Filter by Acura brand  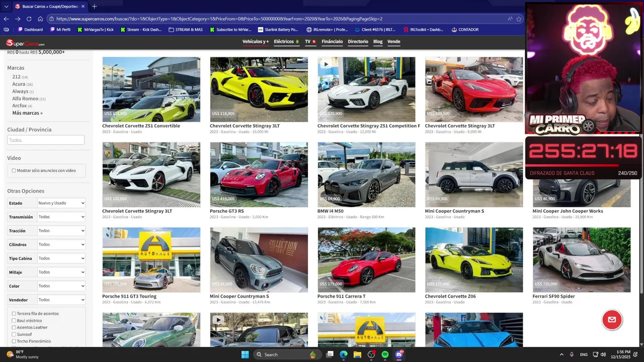click(x=19, y=84)
